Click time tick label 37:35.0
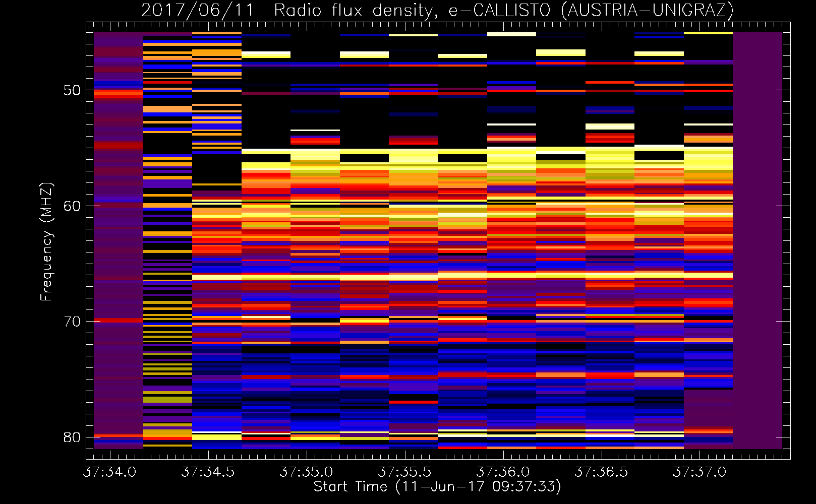The image size is (816, 504). [x=307, y=472]
